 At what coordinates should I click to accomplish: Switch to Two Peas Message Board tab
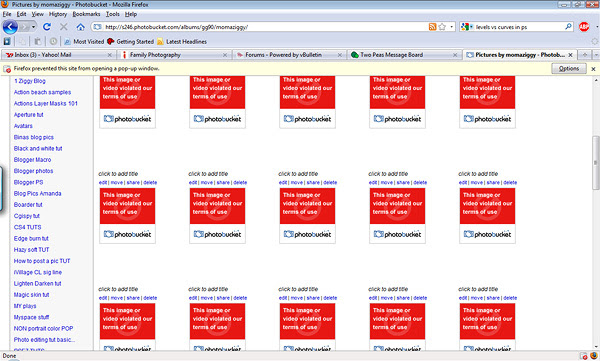404,55
